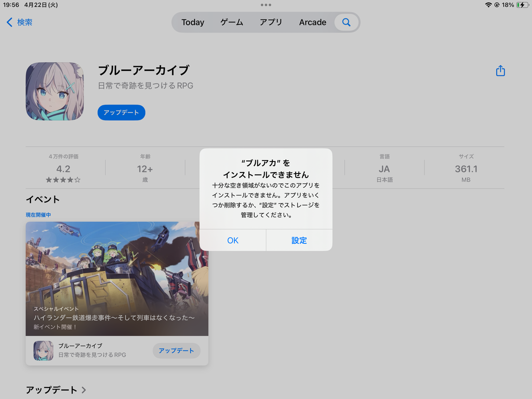Expand the アップデート section chevron
This screenshot has width=532, height=399.
tap(84, 390)
